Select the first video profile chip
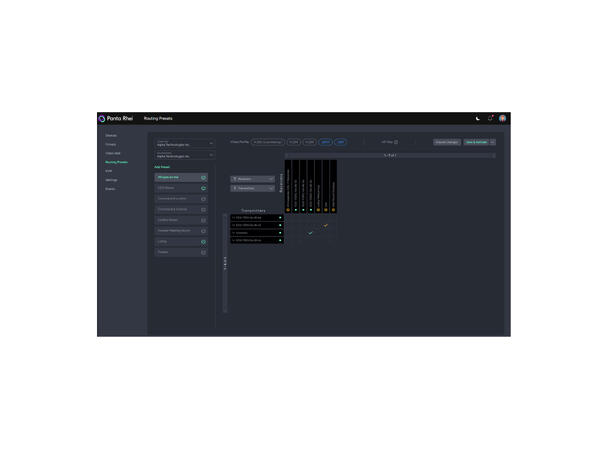 pyautogui.click(x=268, y=142)
